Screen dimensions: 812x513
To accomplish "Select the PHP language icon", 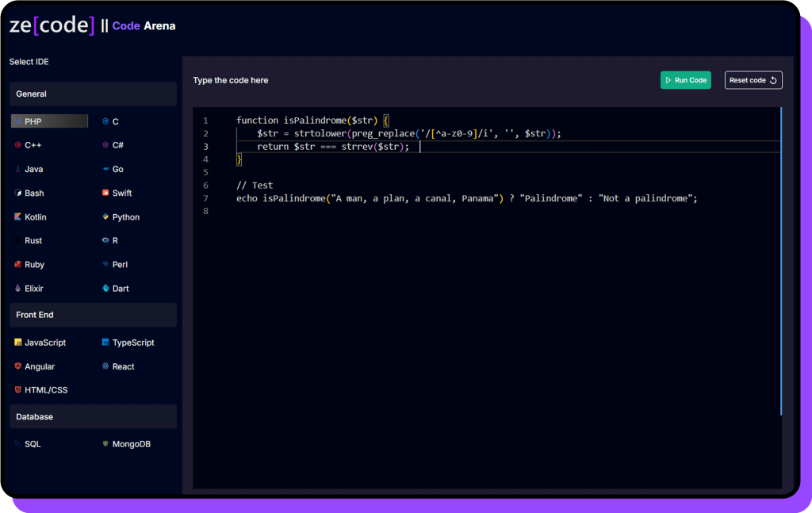I will tap(17, 121).
